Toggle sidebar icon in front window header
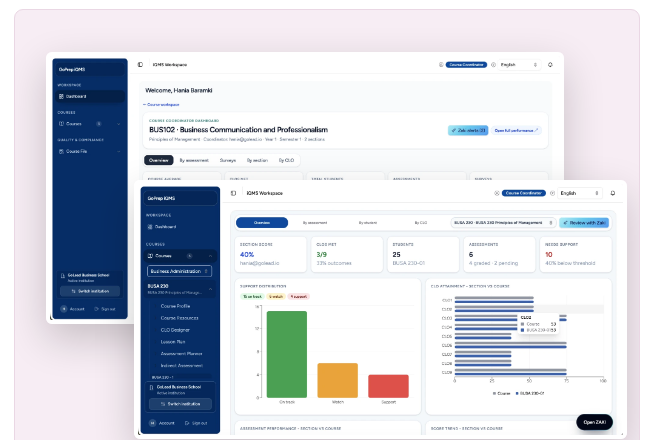The image size is (660, 440). [233, 193]
